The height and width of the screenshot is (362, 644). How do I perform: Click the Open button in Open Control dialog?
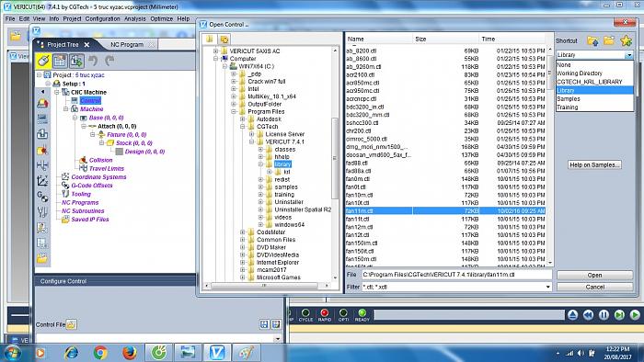tap(594, 275)
